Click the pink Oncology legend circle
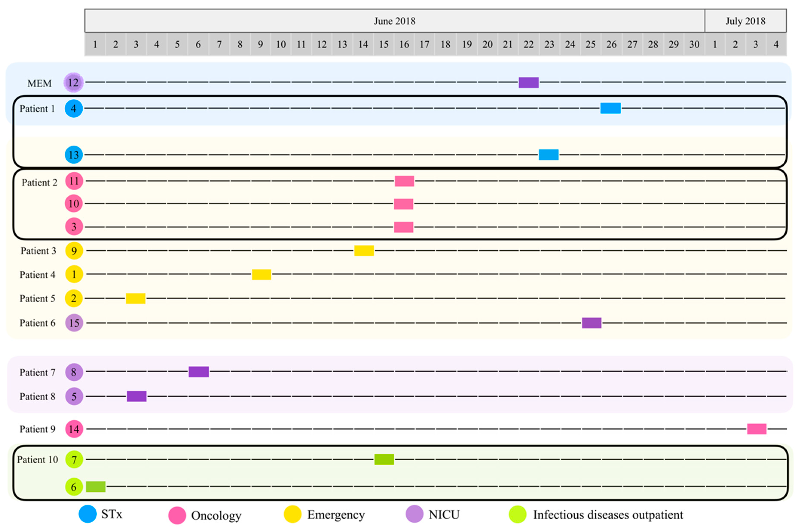The height and width of the screenshot is (532, 801). pyautogui.click(x=177, y=515)
